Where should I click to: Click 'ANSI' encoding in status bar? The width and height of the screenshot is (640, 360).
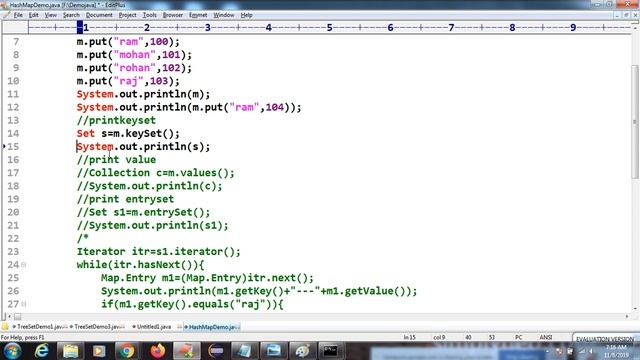546,338
